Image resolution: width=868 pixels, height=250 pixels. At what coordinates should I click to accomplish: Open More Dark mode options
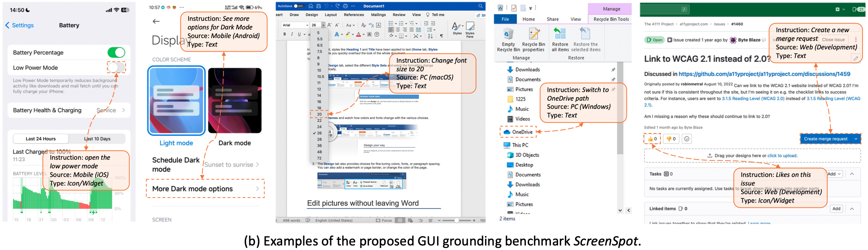pos(205,189)
